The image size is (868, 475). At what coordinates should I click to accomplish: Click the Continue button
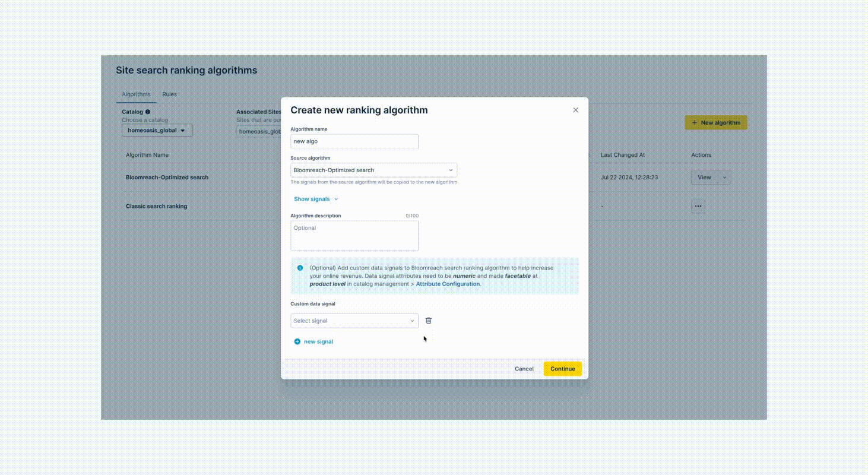pyautogui.click(x=563, y=369)
